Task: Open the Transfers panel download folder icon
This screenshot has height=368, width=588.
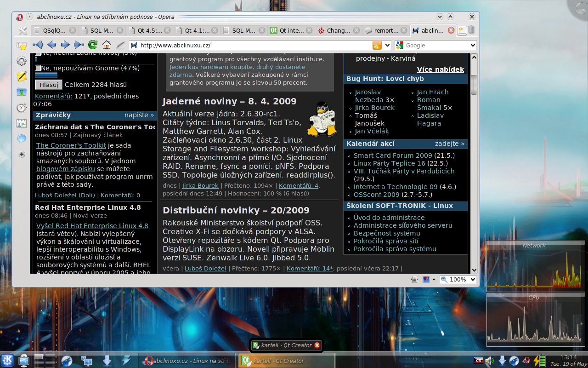Action: coord(22,92)
